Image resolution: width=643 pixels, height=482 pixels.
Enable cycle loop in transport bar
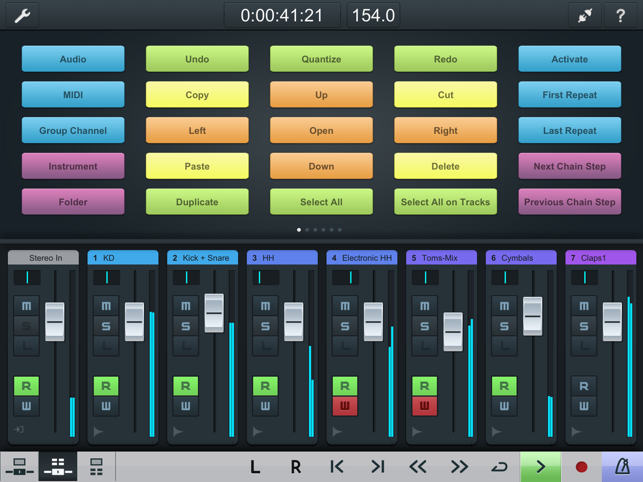pos(500,466)
